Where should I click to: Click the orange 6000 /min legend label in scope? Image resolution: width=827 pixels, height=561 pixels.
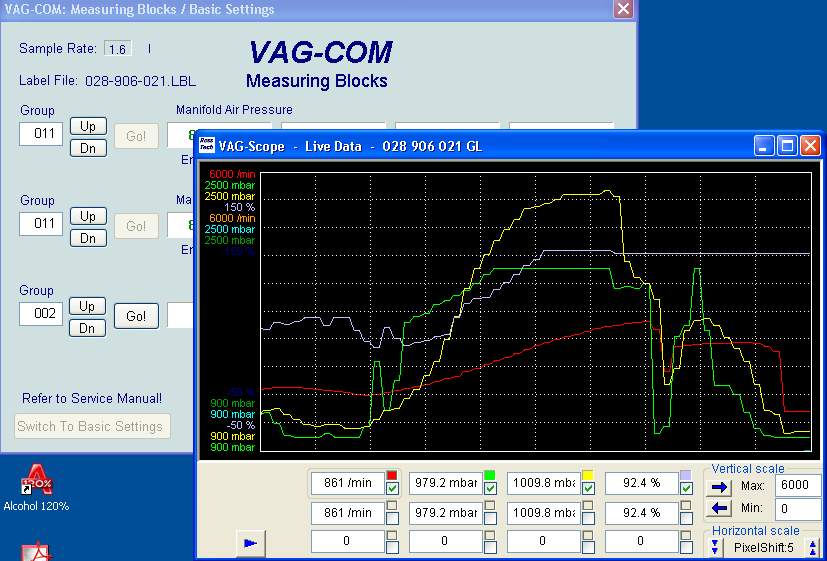coord(232,218)
